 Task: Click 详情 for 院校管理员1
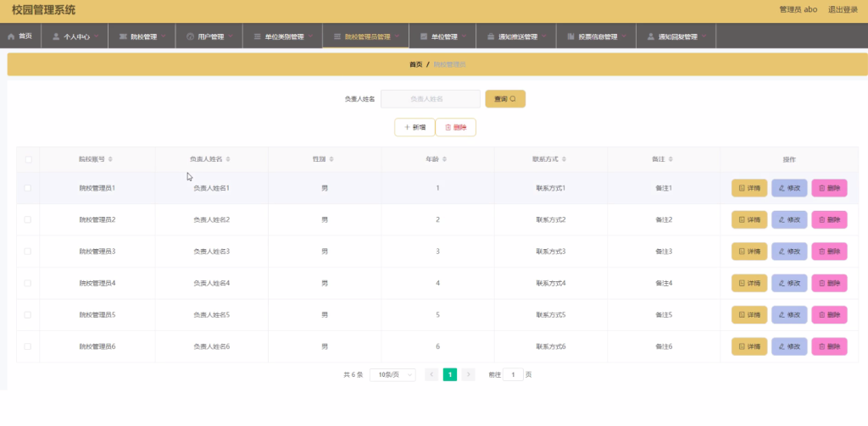click(748, 188)
